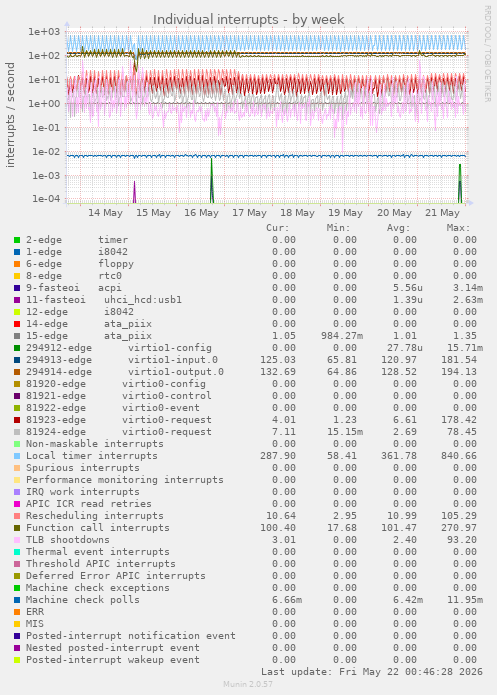Click the dark red 81923-edge swatch
497x695 pixels.
click(x=17, y=420)
